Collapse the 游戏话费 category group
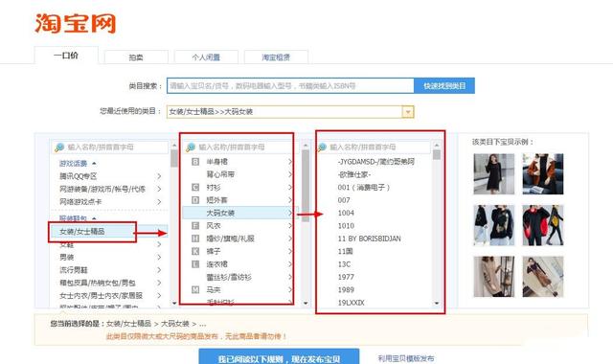This screenshot has width=613, height=364. 94,164
